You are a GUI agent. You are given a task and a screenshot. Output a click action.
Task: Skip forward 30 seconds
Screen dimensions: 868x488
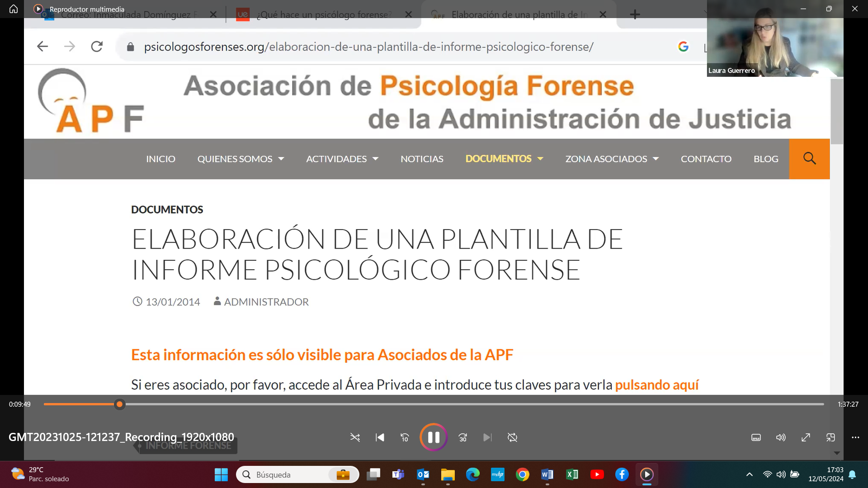[x=462, y=437]
